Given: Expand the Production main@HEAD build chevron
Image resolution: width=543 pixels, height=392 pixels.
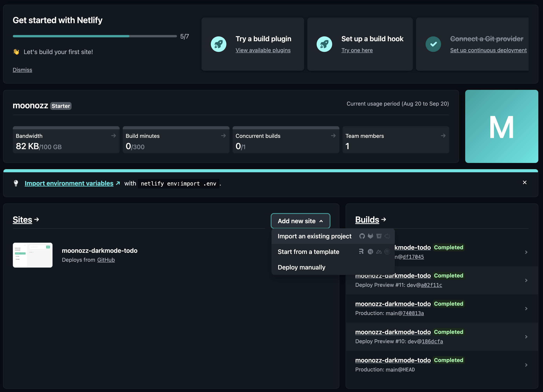Looking at the screenshot, I should [x=526, y=365].
